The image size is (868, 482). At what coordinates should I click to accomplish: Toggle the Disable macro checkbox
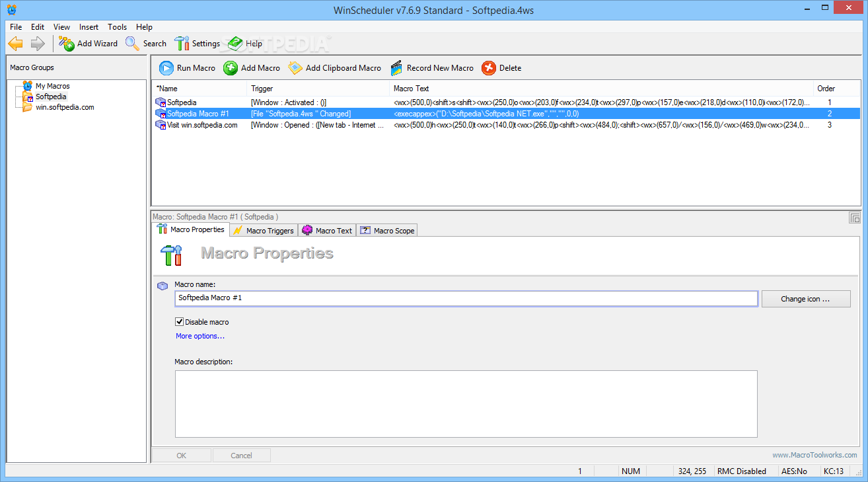pos(179,322)
